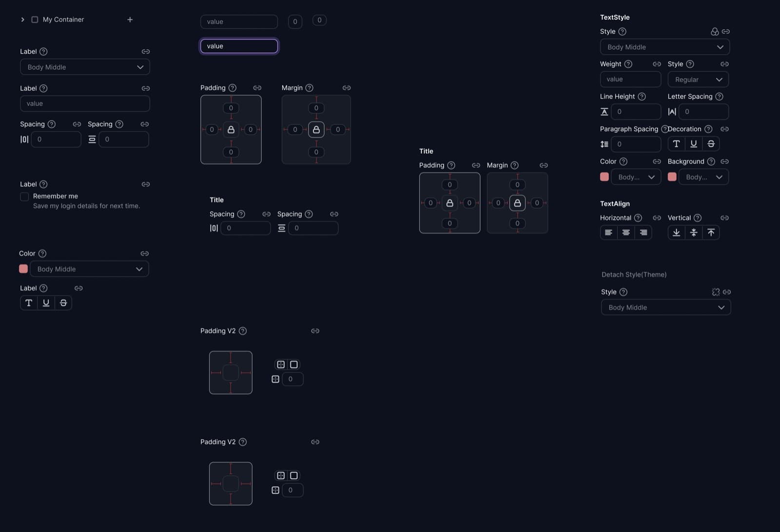Image resolution: width=780 pixels, height=532 pixels.
Task: Toggle underline in Decoration group
Action: pos(693,144)
